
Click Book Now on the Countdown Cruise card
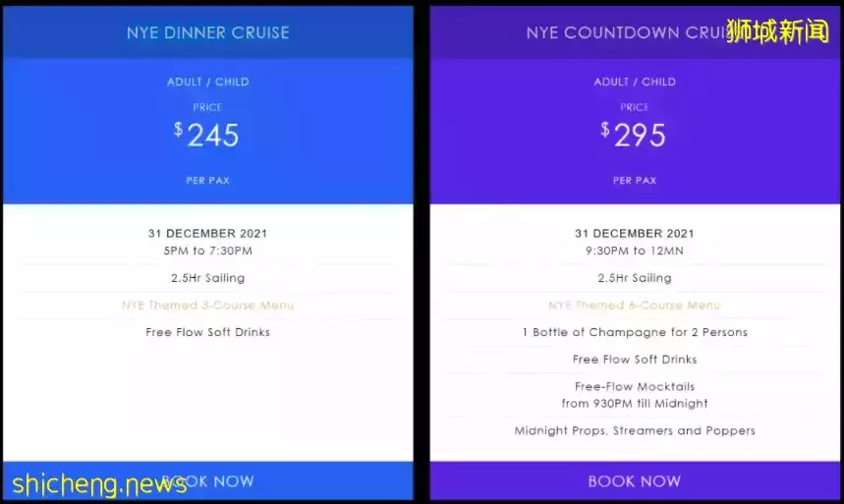point(635,480)
